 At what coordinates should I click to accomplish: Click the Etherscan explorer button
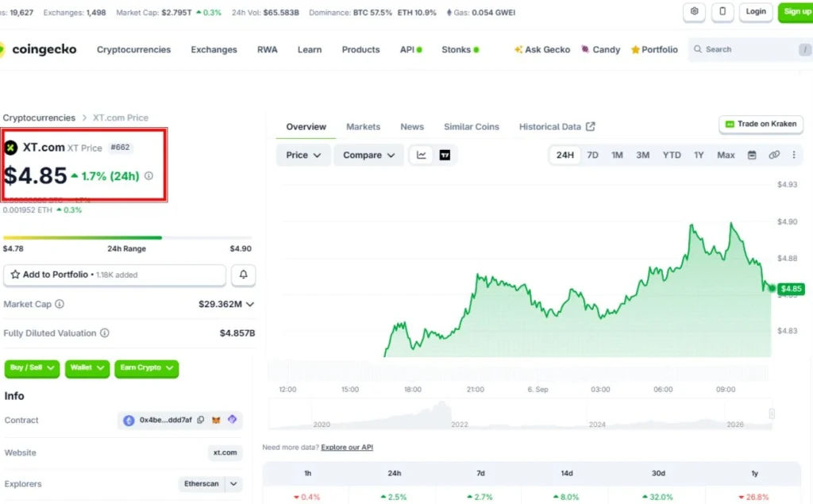pyautogui.click(x=201, y=484)
